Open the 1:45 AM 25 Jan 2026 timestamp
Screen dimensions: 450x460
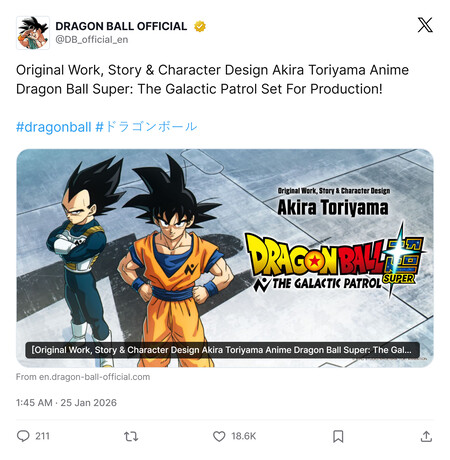(66, 403)
